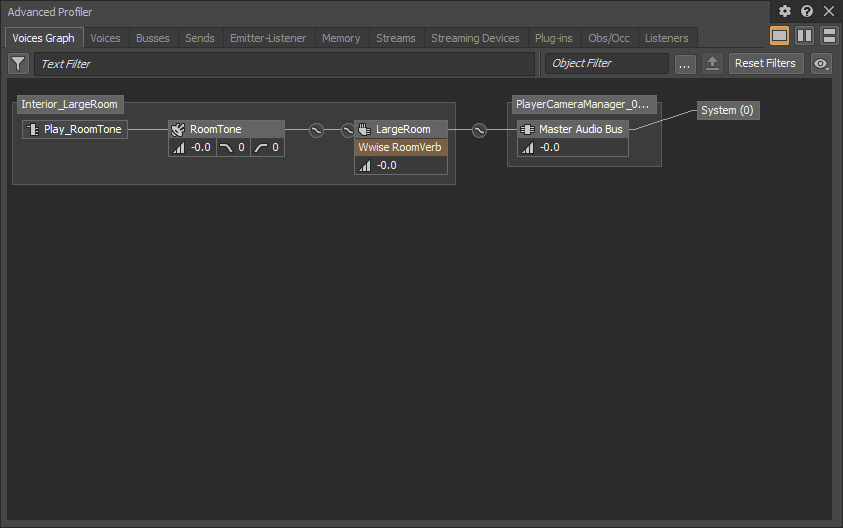
Task: Click RoomTone high-pass filter icon
Action: [x=261, y=147]
